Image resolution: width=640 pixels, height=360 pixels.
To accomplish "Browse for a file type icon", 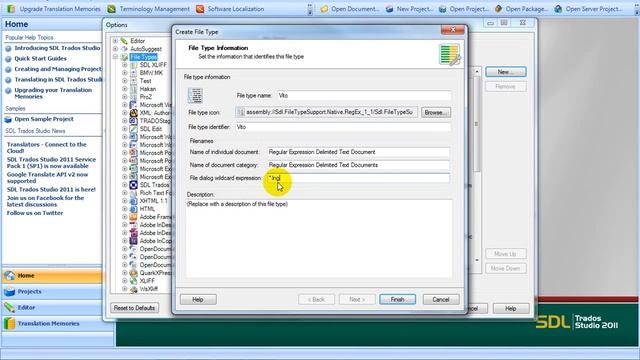I will (436, 112).
